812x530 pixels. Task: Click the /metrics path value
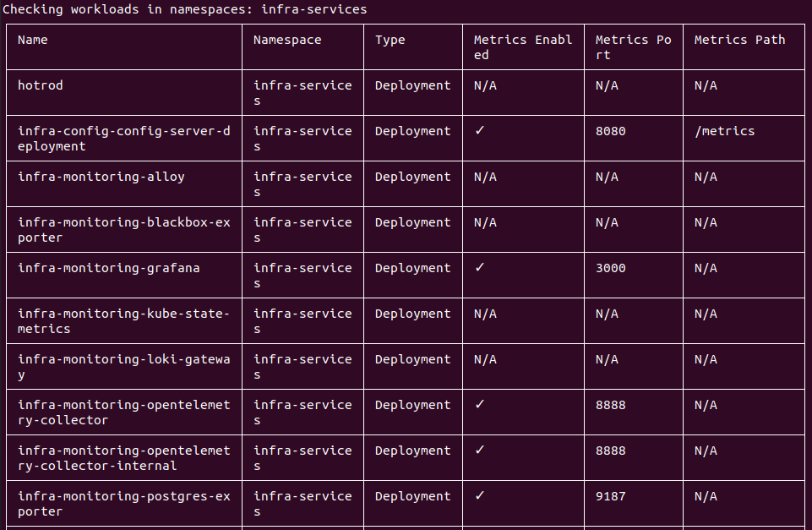[720, 131]
